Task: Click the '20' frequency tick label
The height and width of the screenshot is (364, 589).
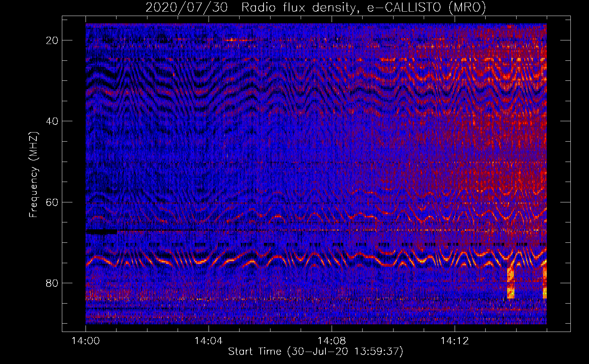Action: pos(52,40)
